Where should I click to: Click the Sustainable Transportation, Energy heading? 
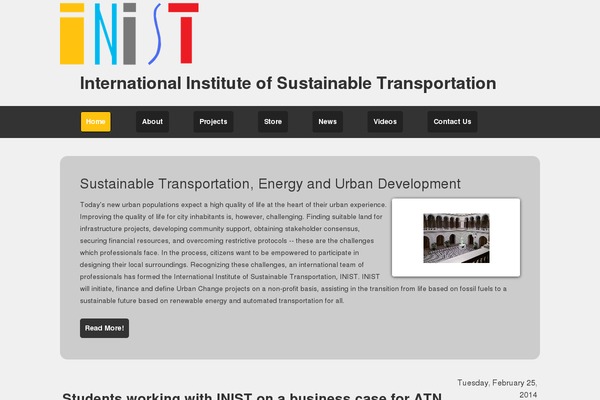270,184
